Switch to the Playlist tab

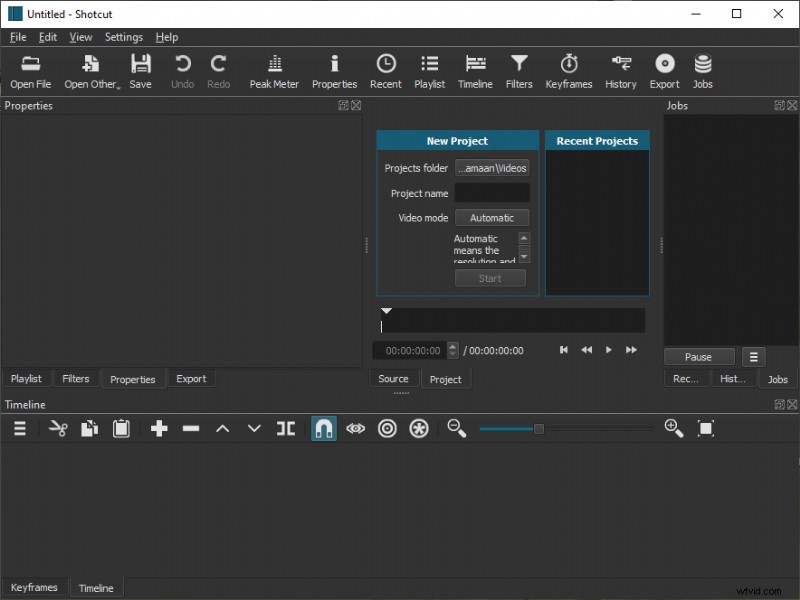pos(26,378)
